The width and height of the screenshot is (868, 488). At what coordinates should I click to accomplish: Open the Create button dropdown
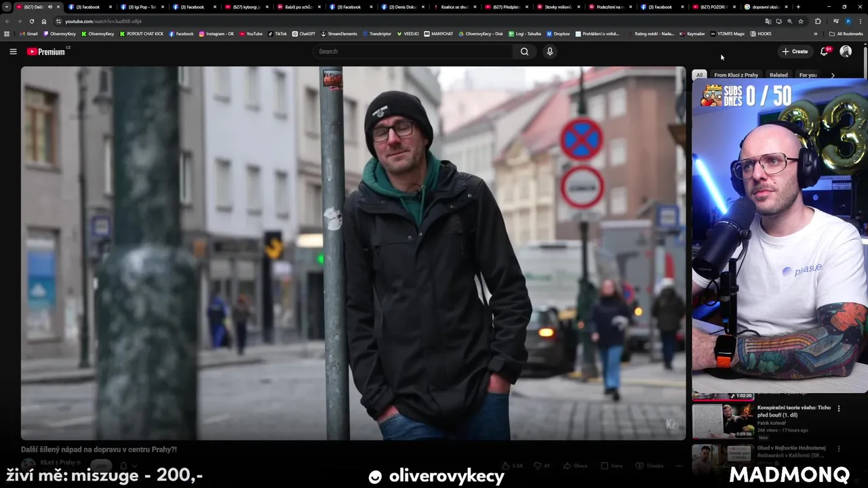795,52
